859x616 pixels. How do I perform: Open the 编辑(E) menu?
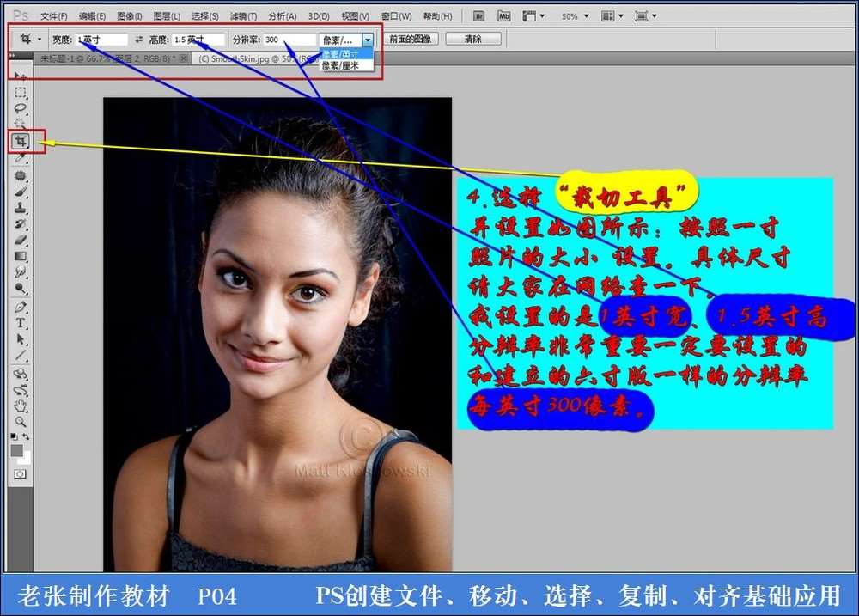tap(92, 16)
